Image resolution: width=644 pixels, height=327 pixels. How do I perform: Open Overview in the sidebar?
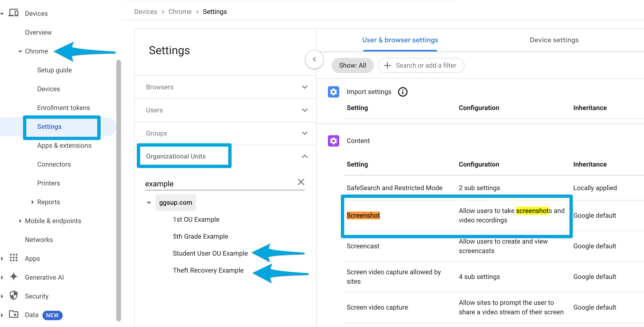tap(38, 33)
